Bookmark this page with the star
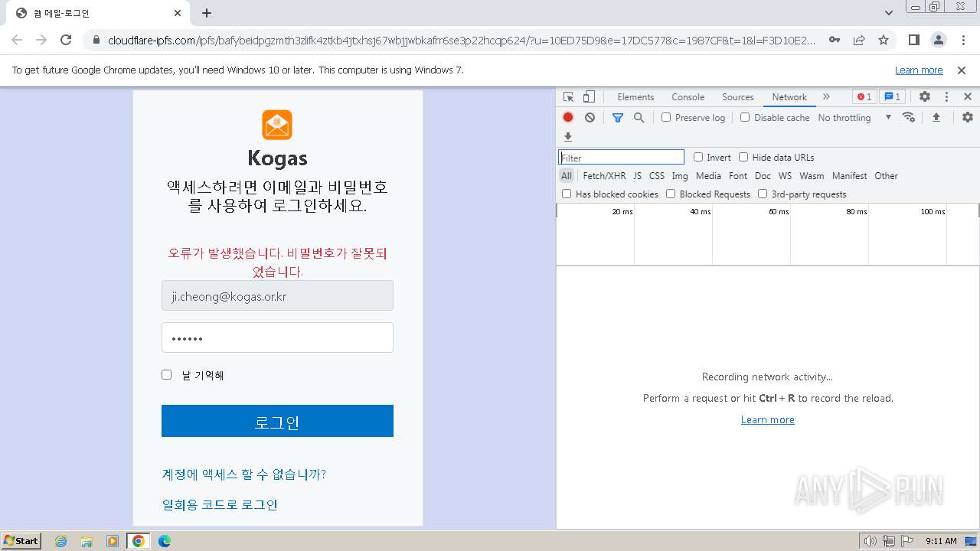This screenshot has width=980, height=551. tap(884, 40)
